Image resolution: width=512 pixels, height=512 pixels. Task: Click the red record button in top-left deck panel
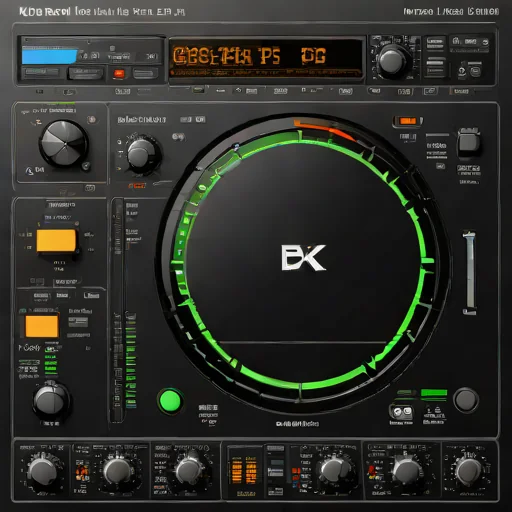[119, 74]
